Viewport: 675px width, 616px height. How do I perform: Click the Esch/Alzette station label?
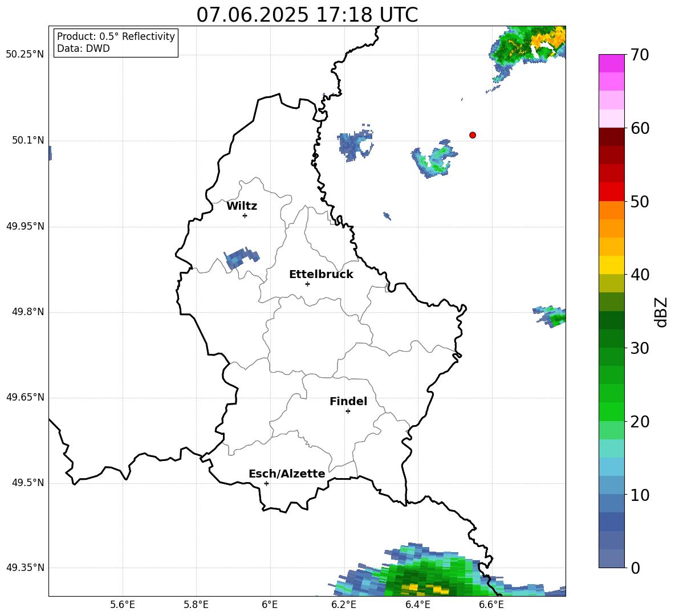[x=287, y=474]
